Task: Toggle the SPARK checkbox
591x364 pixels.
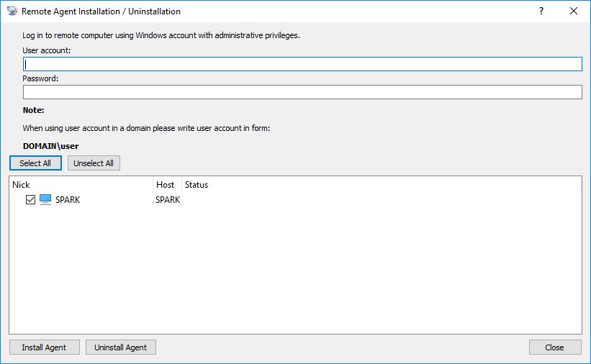Action: pos(30,199)
